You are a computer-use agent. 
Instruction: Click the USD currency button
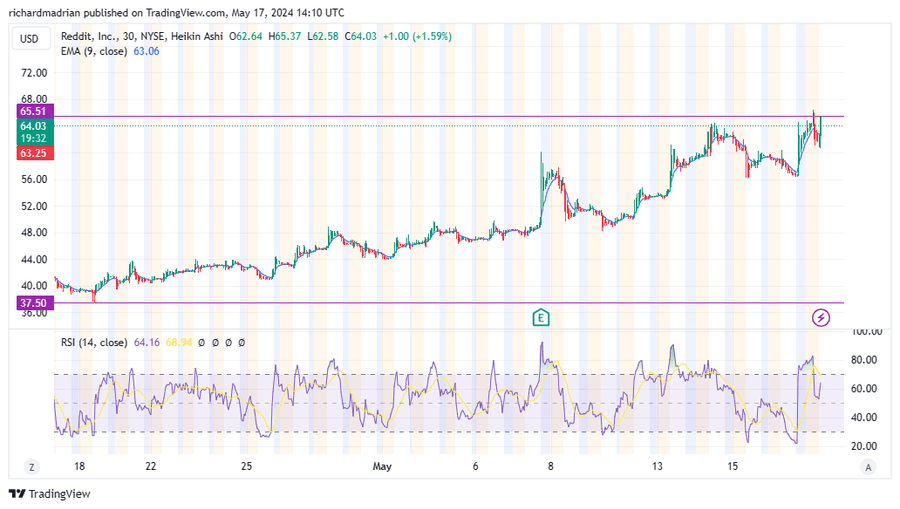(x=29, y=39)
